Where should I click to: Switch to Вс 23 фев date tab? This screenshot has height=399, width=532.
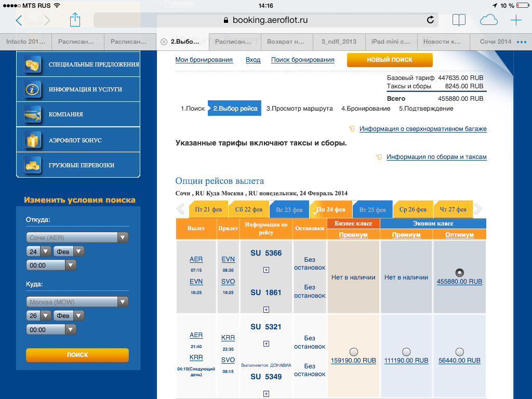[x=289, y=209]
